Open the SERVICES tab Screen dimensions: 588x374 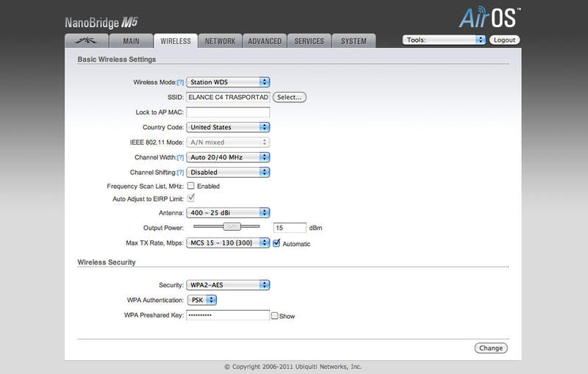tap(309, 41)
